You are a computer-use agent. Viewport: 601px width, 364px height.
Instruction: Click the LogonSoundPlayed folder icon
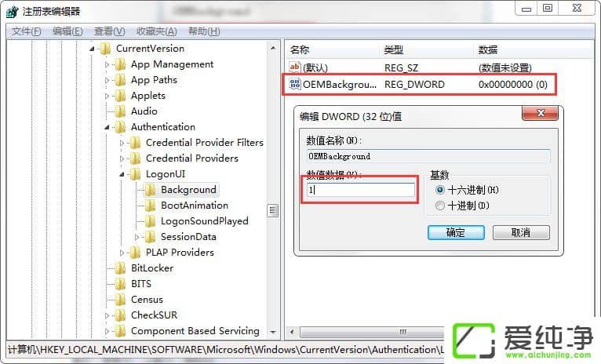[x=151, y=221]
